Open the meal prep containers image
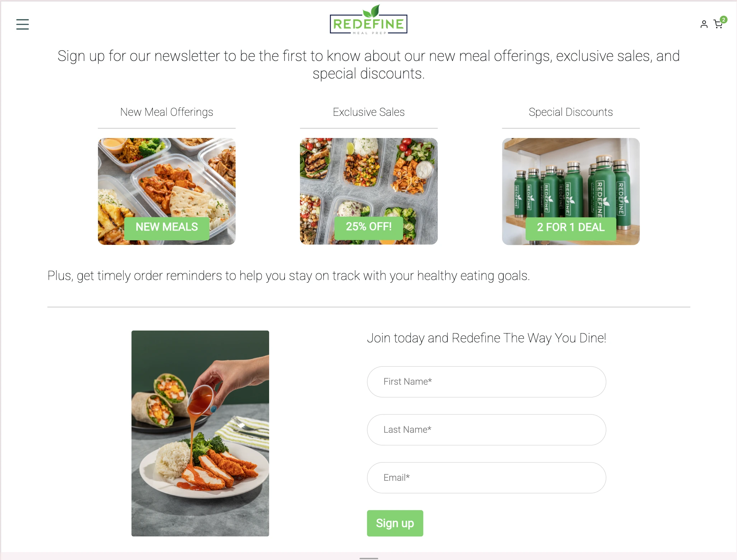Screen dimensions: 737x560 pyautogui.click(x=167, y=191)
